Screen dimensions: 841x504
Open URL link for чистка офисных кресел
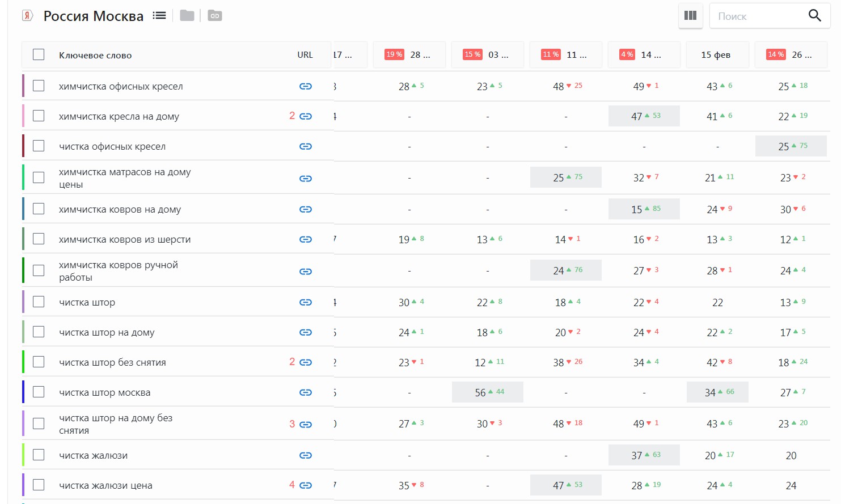(306, 146)
